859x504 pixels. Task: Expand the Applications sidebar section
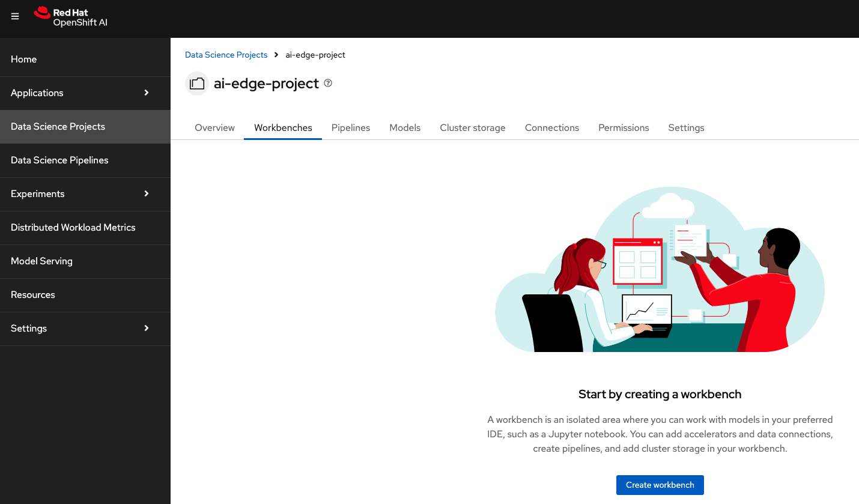(x=85, y=93)
